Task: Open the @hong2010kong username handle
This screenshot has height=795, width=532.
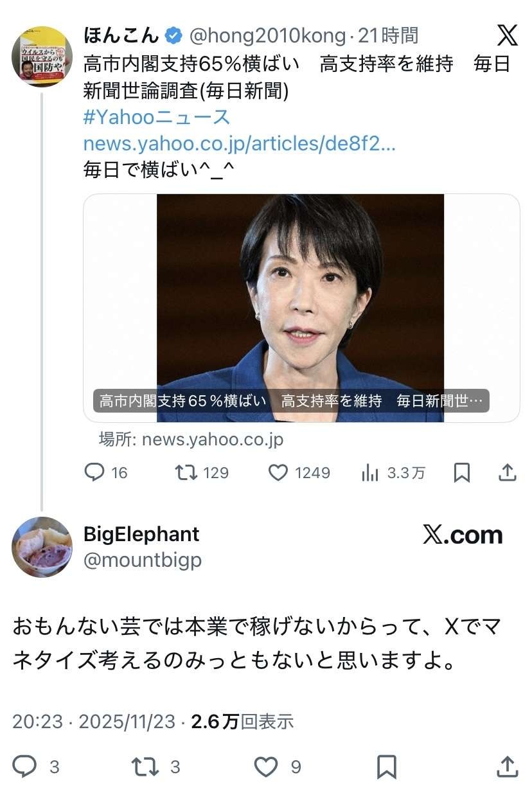Action: (267, 35)
